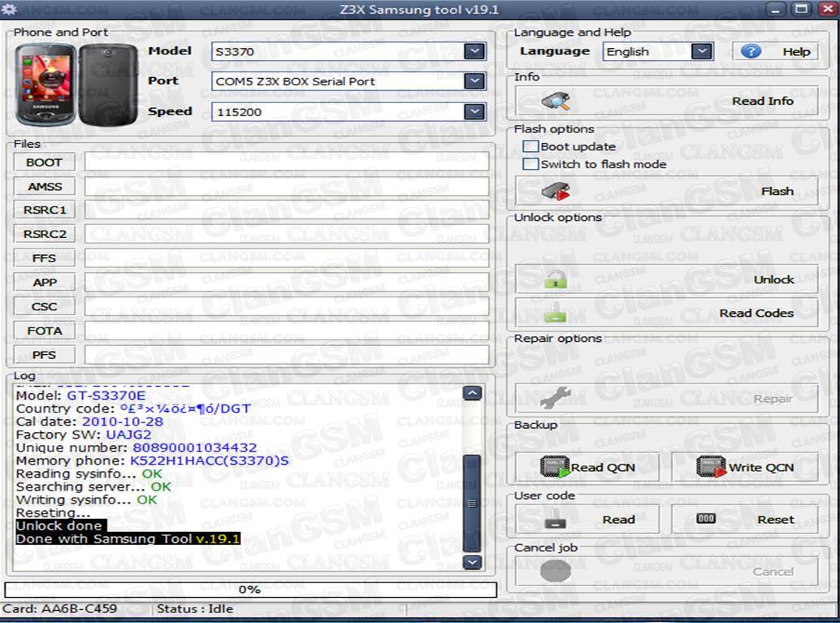The image size is (840, 623).
Task: Click 'Model: GT-S3370E' log line
Action: [x=81, y=396]
